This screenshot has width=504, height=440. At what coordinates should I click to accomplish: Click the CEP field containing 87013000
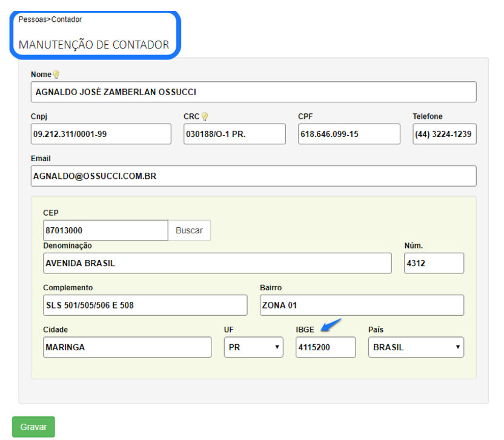[105, 230]
